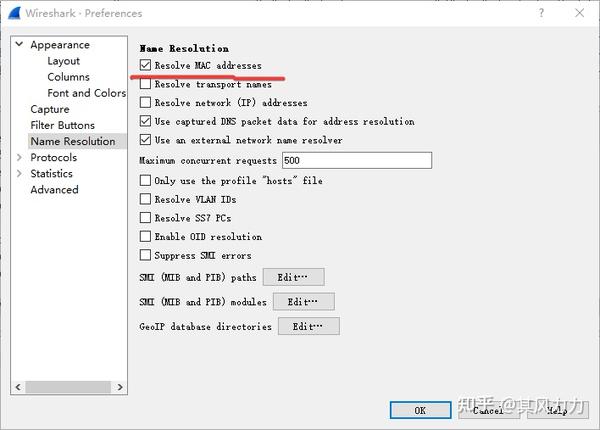This screenshot has height=430, width=600.
Task: Check Only use the profile hosts file
Action: click(145, 180)
